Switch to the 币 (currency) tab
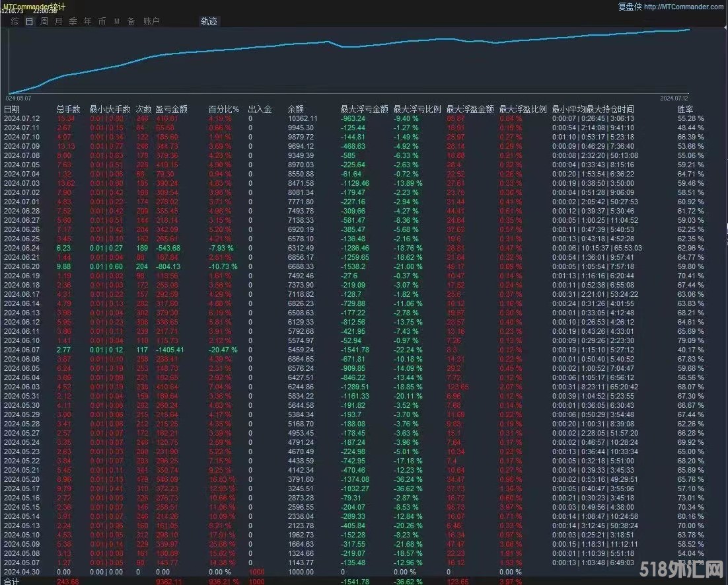This screenshot has height=585, width=728. point(102,21)
